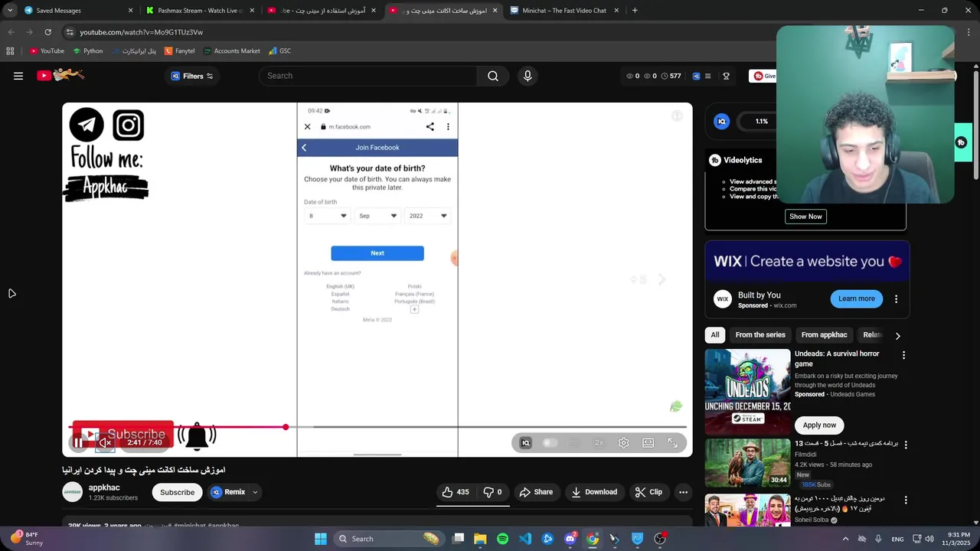Open Wix ad options menu
980x551 pixels.
coord(896,298)
